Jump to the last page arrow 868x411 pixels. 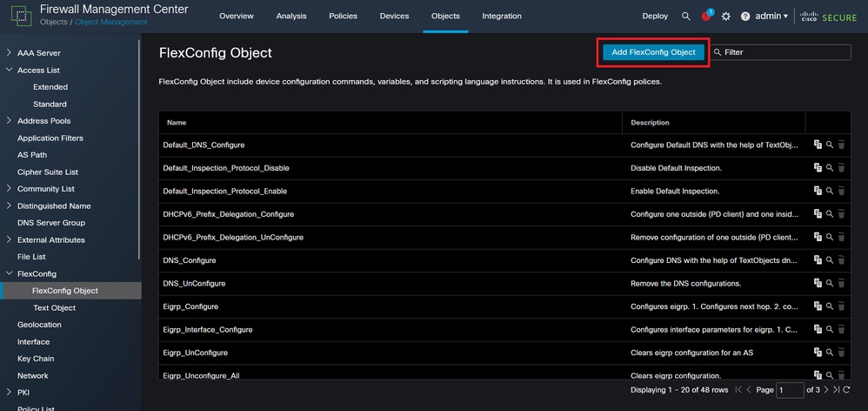[836, 390]
